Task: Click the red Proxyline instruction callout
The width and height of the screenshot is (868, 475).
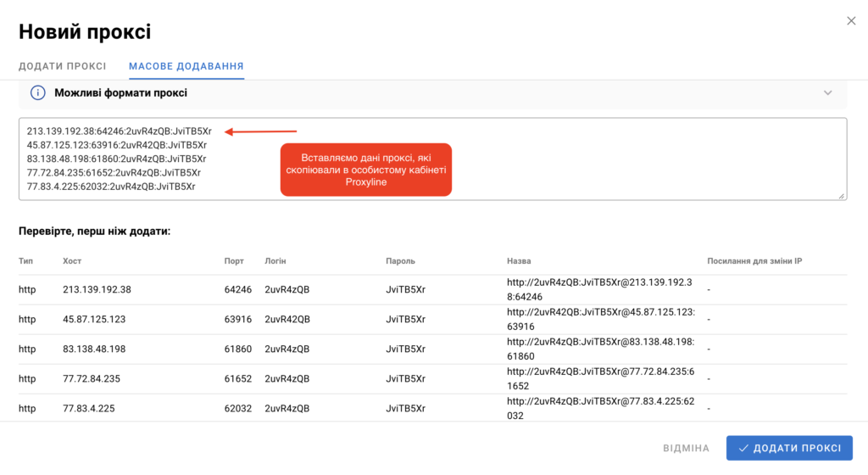Action: coord(365,170)
